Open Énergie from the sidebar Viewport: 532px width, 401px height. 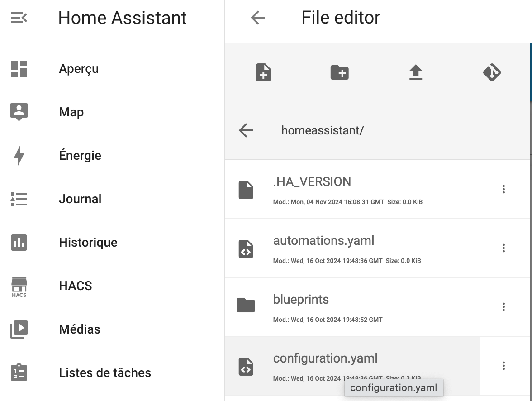point(80,155)
